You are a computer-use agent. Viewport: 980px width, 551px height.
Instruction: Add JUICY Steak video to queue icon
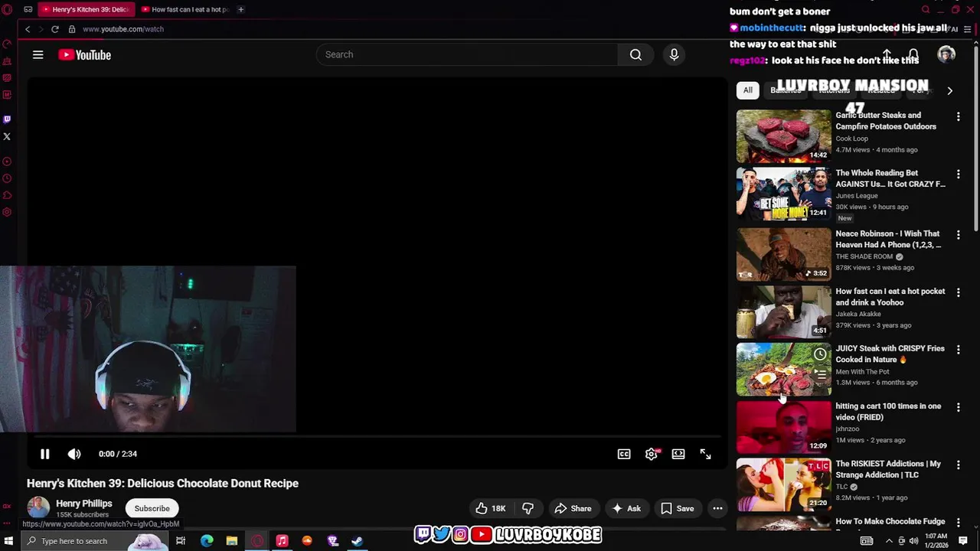pyautogui.click(x=820, y=374)
